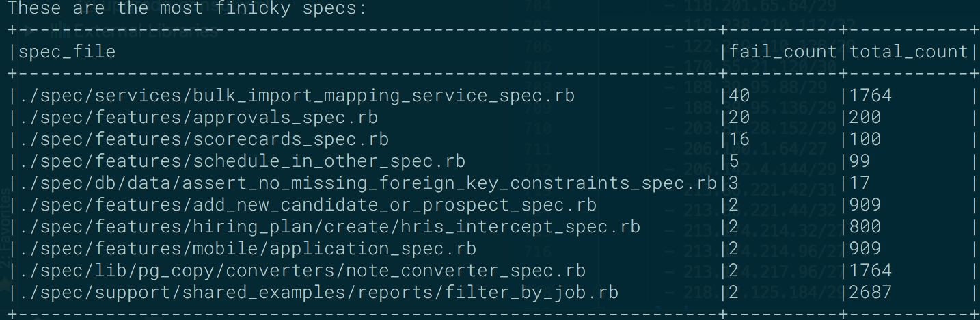Open hris_intercept_spec.rb file path

tap(329, 227)
